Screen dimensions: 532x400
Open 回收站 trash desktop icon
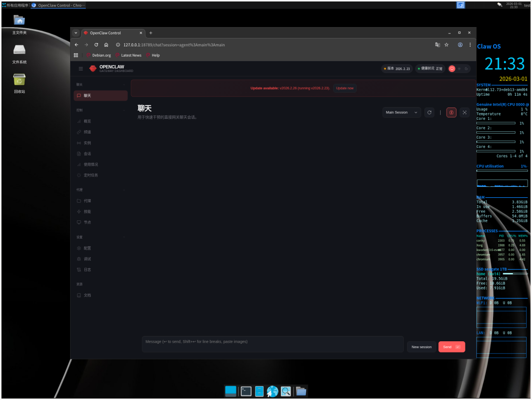click(x=19, y=83)
